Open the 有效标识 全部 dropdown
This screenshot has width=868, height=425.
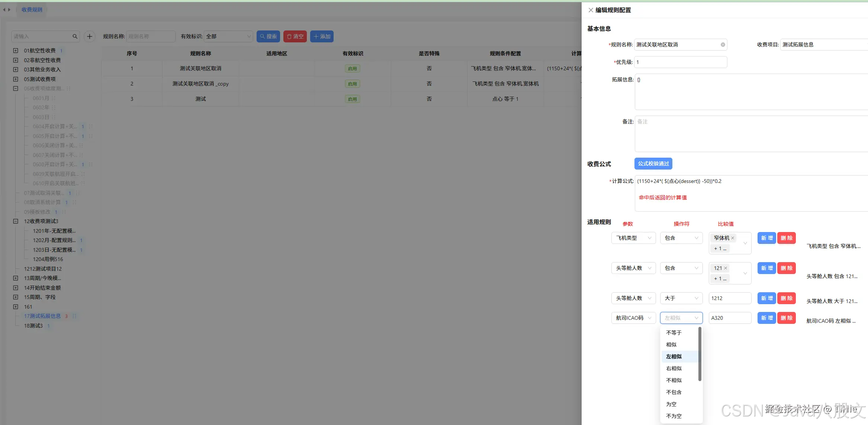pos(228,36)
